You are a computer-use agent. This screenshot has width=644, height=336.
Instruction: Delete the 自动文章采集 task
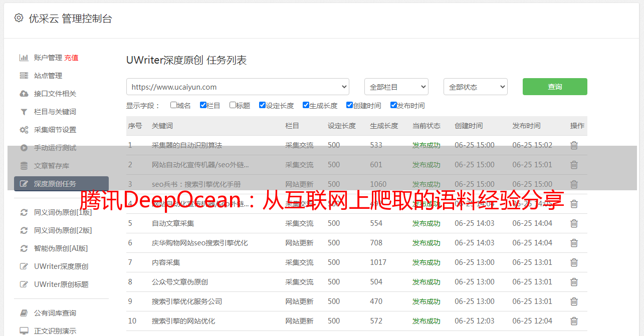point(574,223)
